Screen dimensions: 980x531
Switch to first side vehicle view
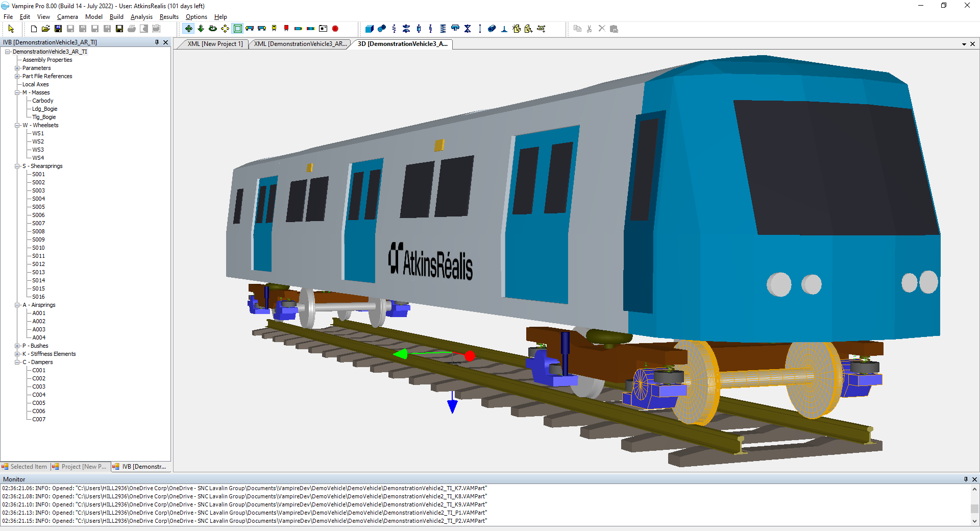coord(250,29)
